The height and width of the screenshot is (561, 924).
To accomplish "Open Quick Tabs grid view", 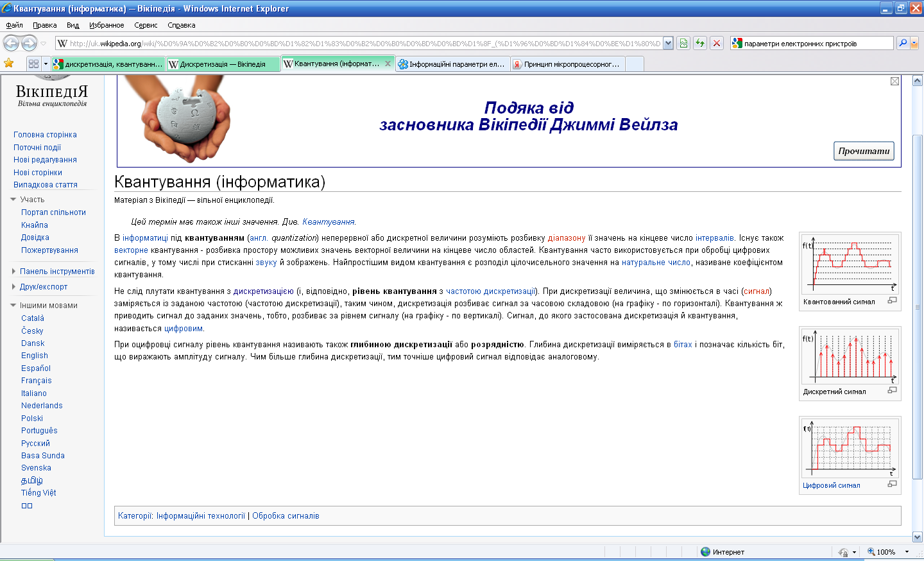I will point(34,64).
